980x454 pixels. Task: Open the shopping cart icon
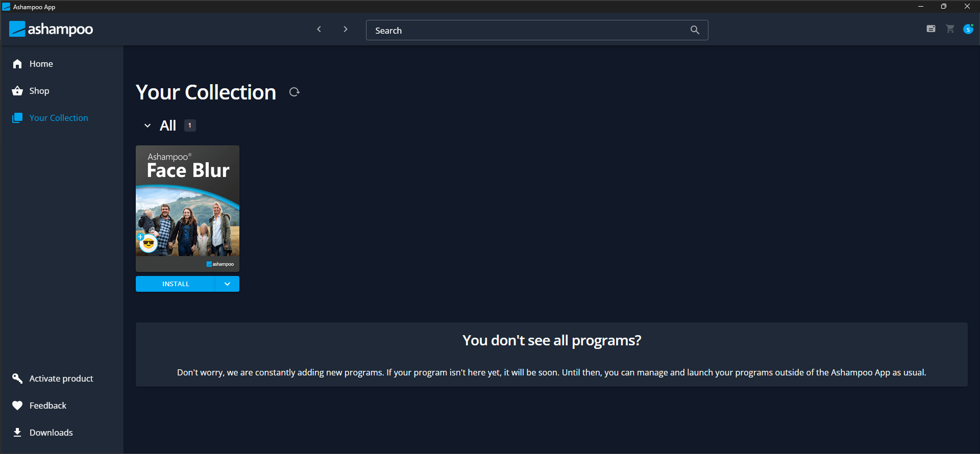click(x=950, y=29)
